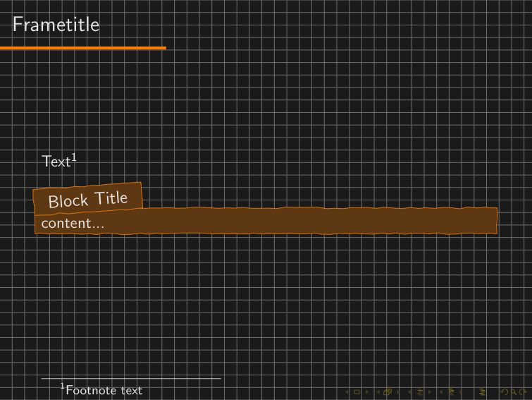Click the 'Frametitle' heading
Image resolution: width=532 pixels, height=400 pixels.
56,25
